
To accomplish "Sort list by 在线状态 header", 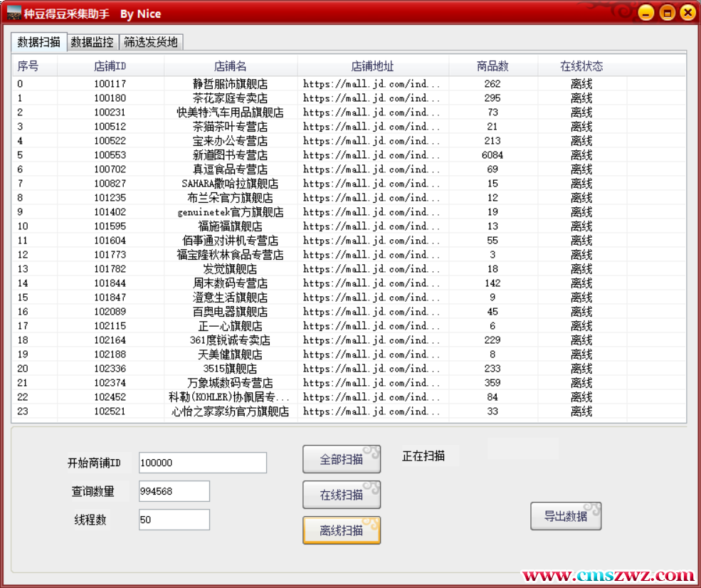I will point(581,66).
